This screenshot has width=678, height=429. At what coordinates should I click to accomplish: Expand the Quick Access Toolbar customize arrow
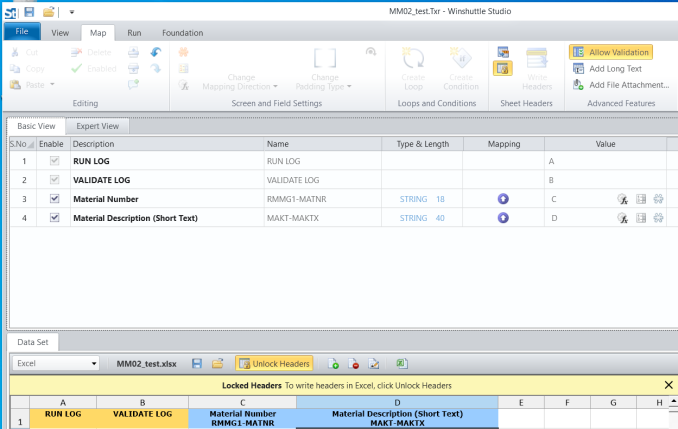pyautogui.click(x=72, y=12)
